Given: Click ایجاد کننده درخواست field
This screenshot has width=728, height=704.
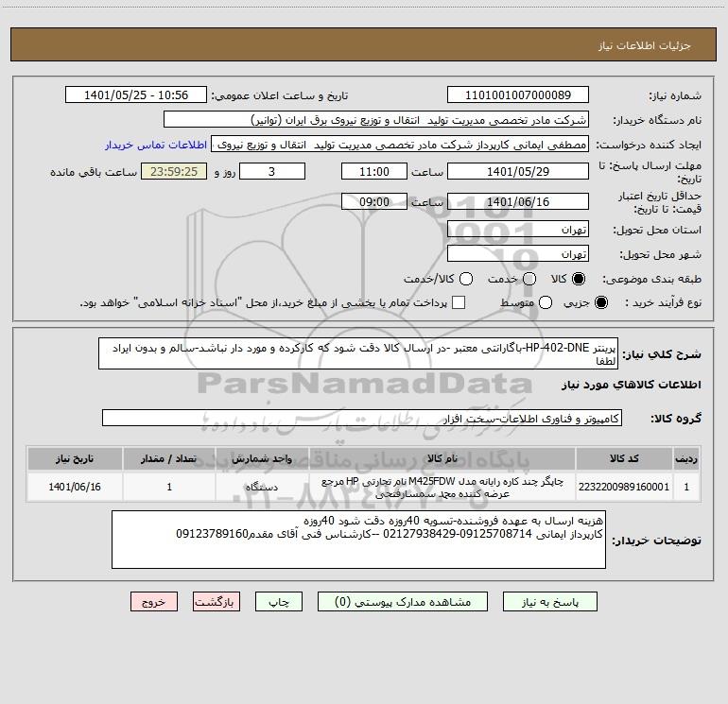Looking at the screenshot, I should tap(400, 145).
